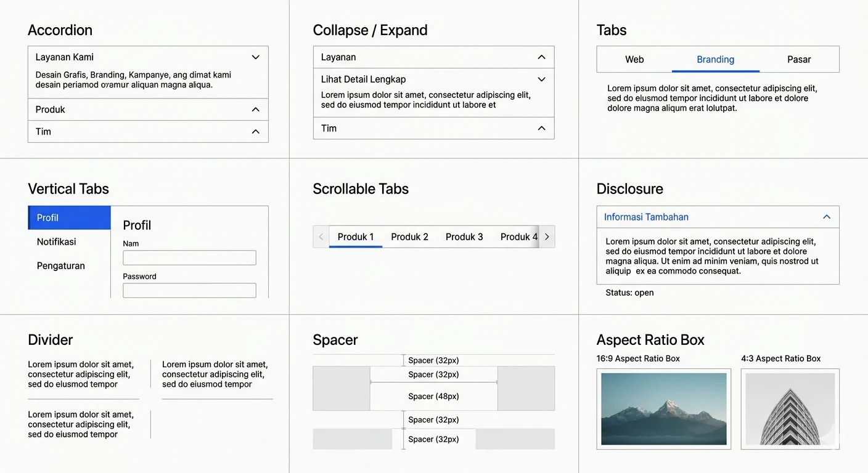Open the Pasar tab

[799, 60]
